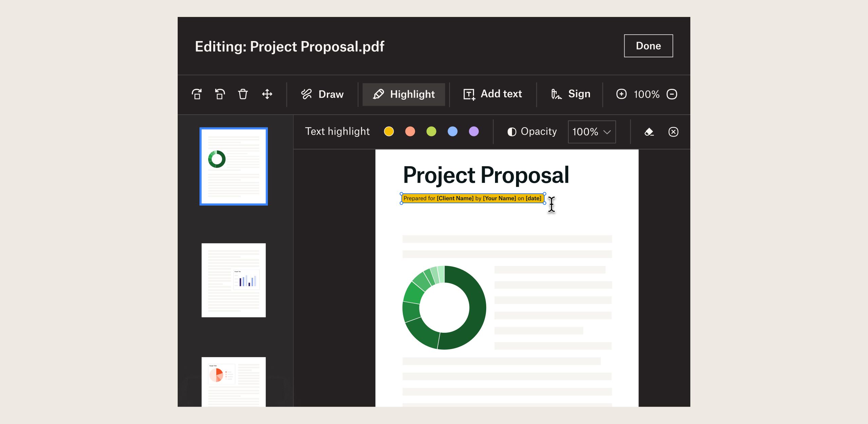Select the blue highlight color swatch
This screenshot has height=424, width=868.
pyautogui.click(x=454, y=132)
